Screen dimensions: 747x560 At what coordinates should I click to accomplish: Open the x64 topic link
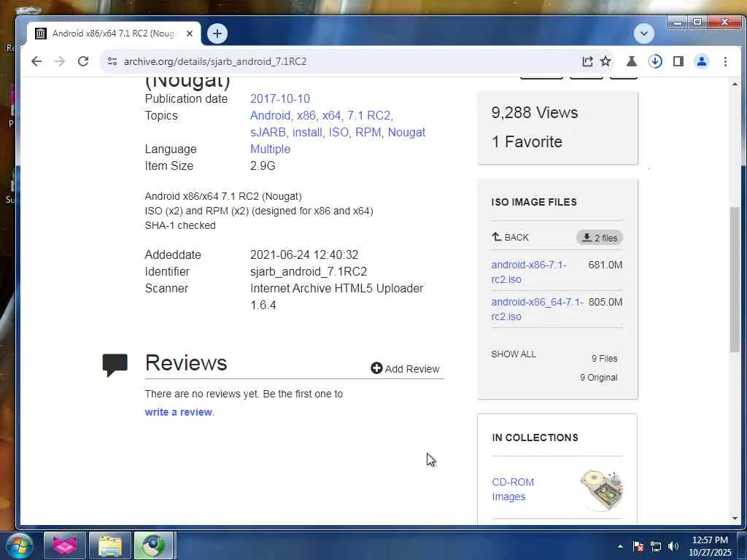332,115
